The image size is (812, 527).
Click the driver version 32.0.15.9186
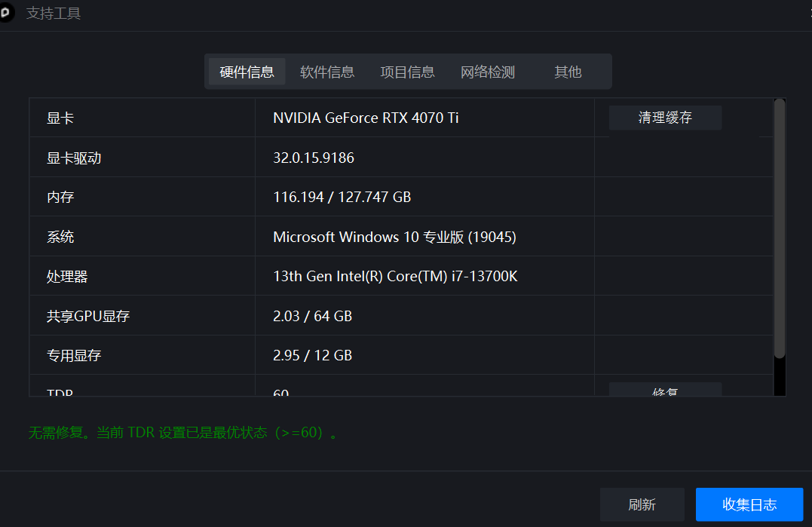coord(314,158)
